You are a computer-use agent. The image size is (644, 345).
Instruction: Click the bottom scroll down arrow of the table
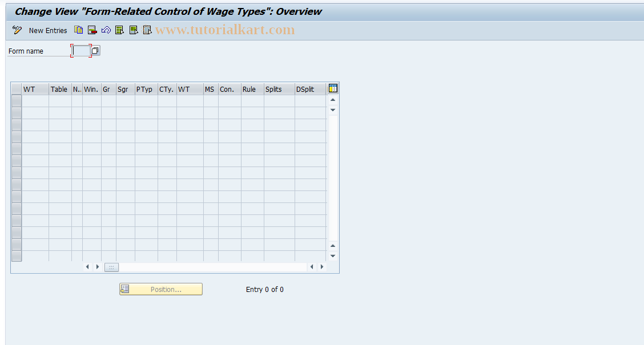pyautogui.click(x=333, y=256)
